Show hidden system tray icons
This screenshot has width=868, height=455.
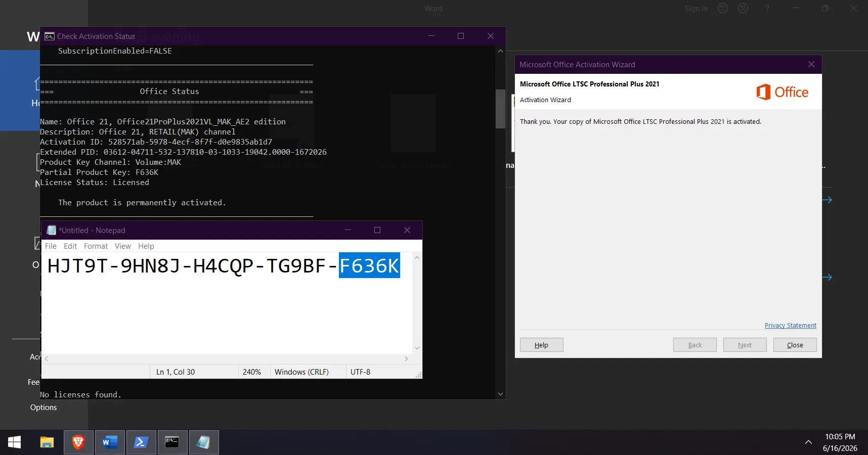point(808,442)
